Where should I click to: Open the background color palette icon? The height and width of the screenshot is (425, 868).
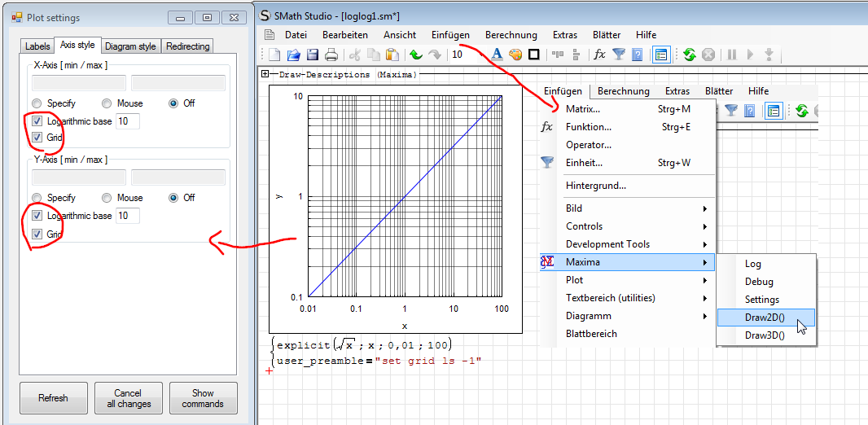(x=515, y=55)
